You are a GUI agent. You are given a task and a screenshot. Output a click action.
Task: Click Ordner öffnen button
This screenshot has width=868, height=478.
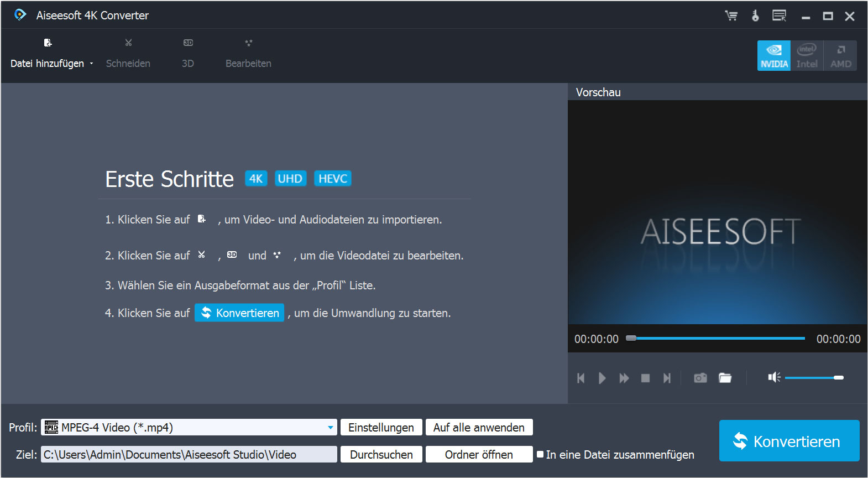point(479,454)
